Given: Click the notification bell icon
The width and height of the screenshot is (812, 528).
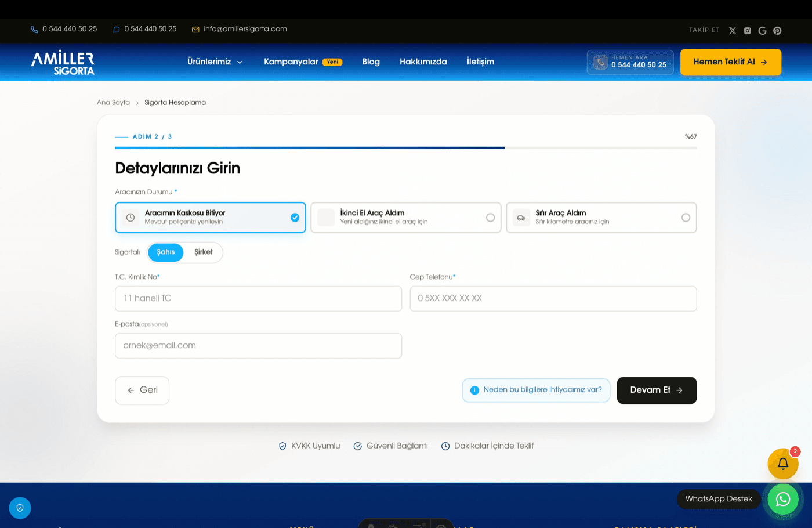Looking at the screenshot, I should coord(783,464).
